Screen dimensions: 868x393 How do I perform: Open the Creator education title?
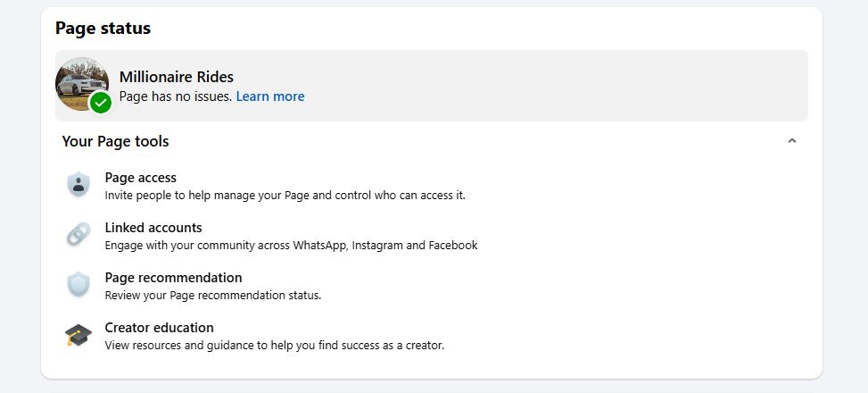(159, 328)
